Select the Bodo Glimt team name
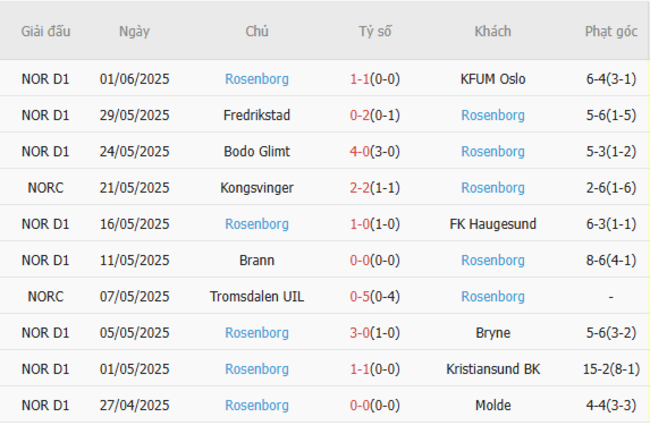 tap(257, 152)
